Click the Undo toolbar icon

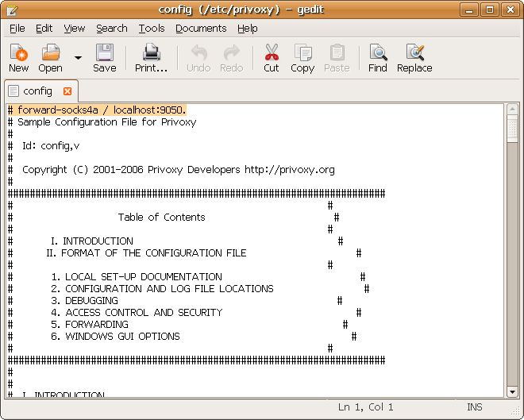(x=198, y=57)
